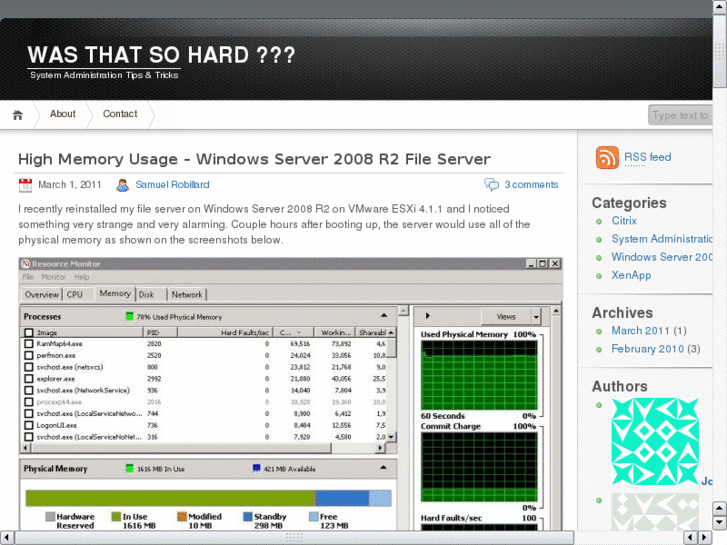727x545 pixels.
Task: Check the explorer.exe process checkbox
Action: click(29, 378)
